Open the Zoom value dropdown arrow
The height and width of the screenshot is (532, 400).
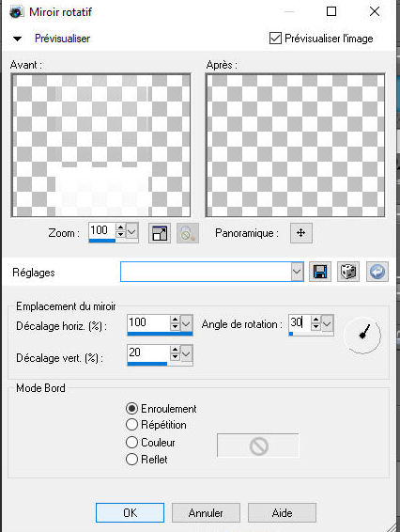pos(131,232)
